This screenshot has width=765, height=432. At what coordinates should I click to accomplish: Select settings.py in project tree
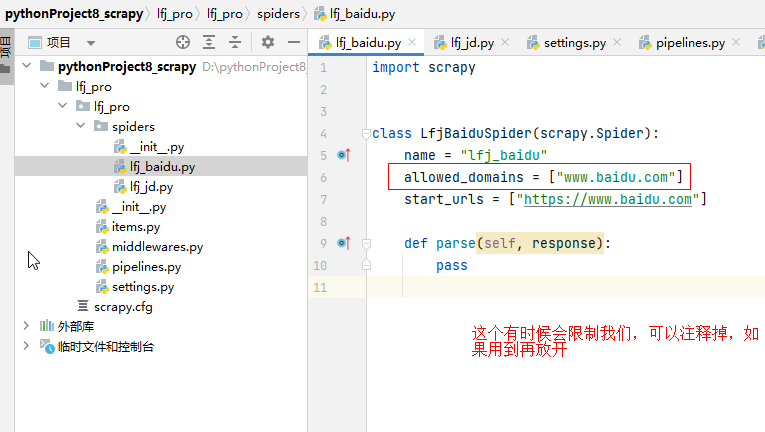(135, 287)
